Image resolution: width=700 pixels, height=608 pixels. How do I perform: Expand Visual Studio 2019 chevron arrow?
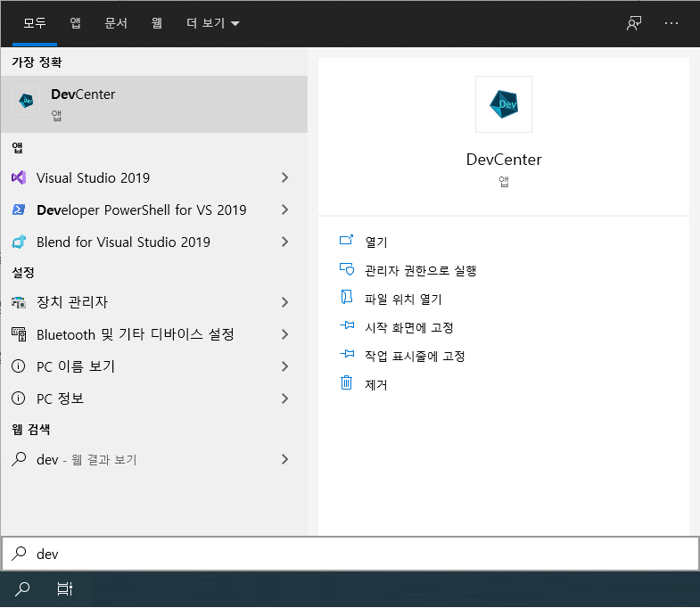[x=284, y=177]
